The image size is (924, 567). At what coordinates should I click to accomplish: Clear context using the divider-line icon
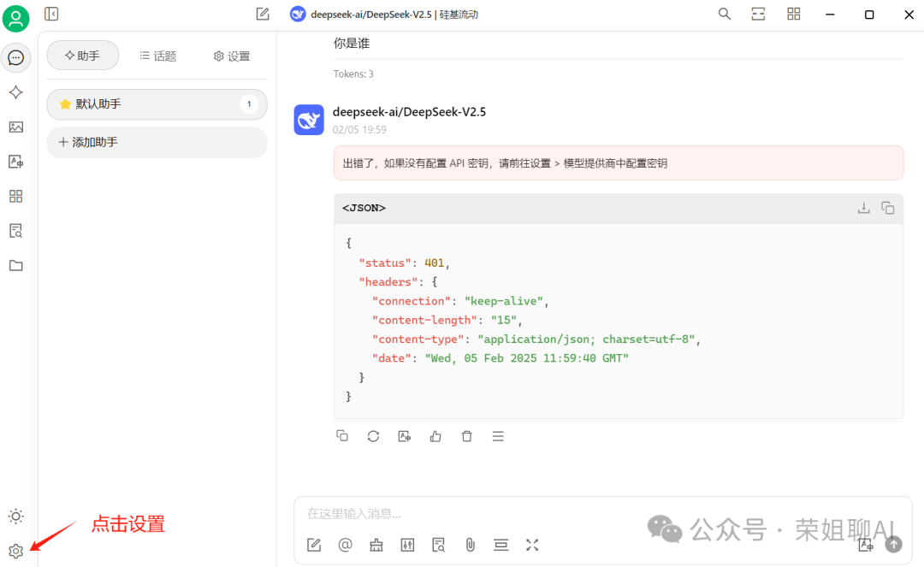point(500,546)
